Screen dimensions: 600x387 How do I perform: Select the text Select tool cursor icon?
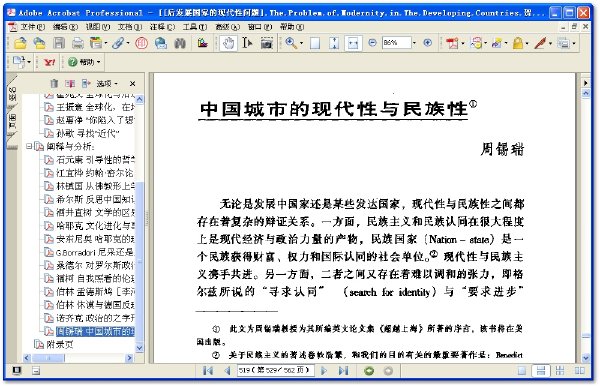247,43
